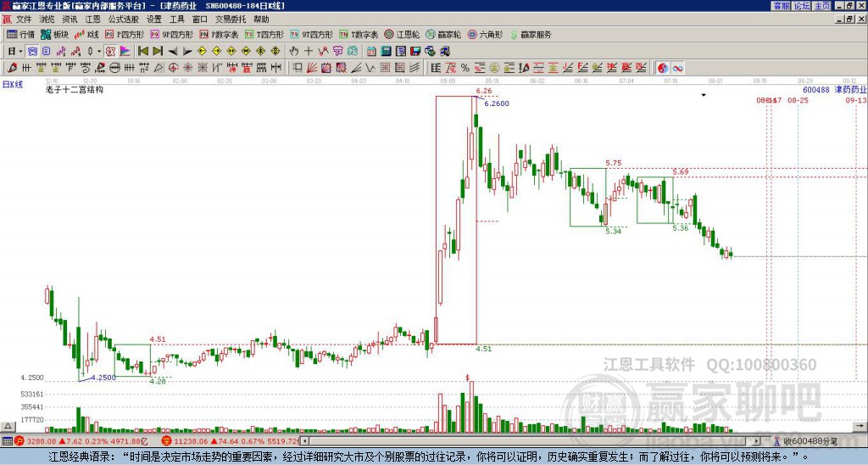Open the T数字表 tool
Image resolution: width=868 pixels, height=465 pixels.
coord(359,34)
